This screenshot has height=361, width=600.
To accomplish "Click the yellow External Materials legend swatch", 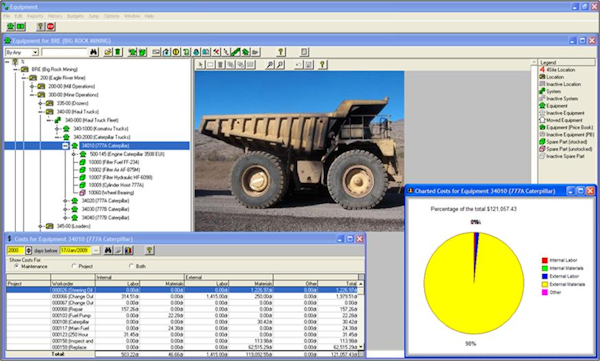I will (545, 284).
